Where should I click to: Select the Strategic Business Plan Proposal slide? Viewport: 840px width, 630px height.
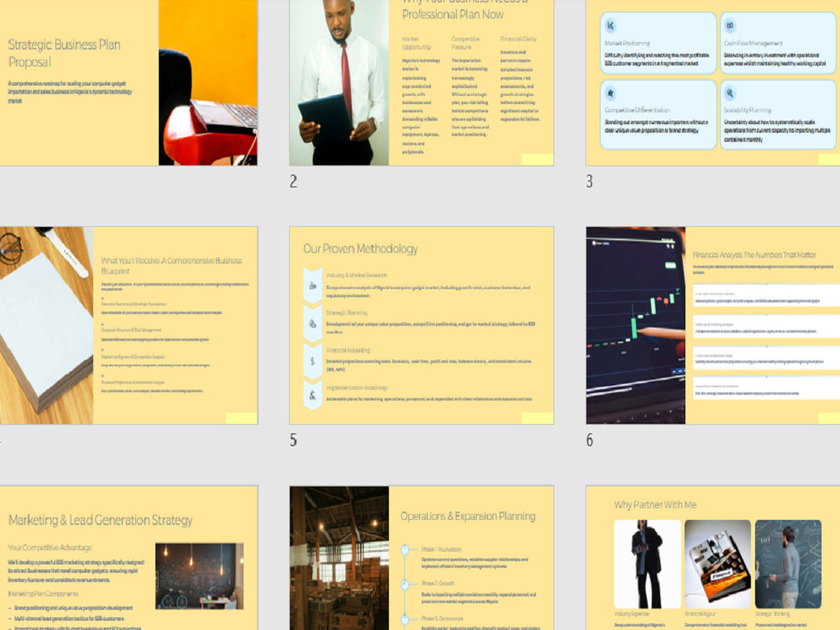click(129, 82)
